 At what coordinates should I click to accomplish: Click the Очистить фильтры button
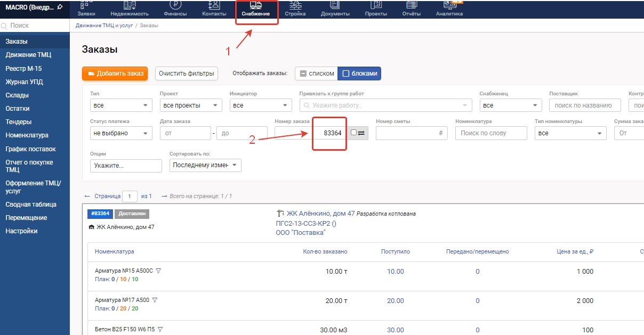pos(187,73)
